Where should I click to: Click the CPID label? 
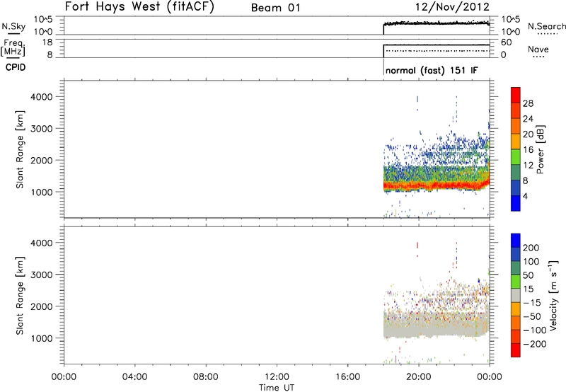16,67
